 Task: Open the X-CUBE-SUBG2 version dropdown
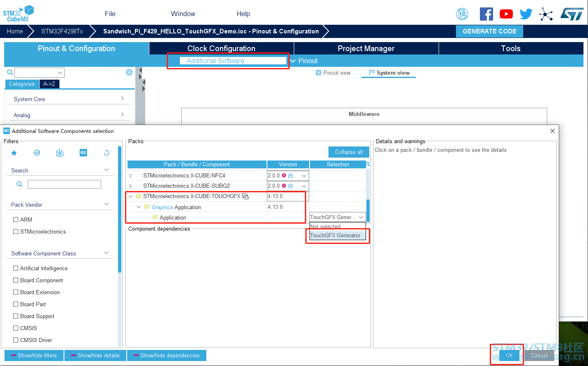click(304, 186)
